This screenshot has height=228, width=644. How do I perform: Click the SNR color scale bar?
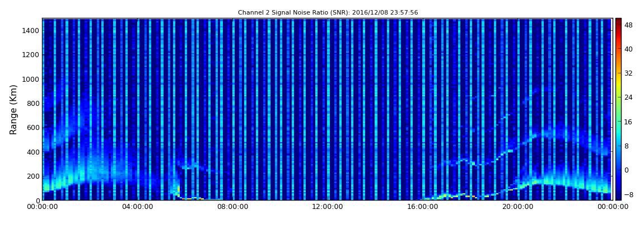click(619, 109)
